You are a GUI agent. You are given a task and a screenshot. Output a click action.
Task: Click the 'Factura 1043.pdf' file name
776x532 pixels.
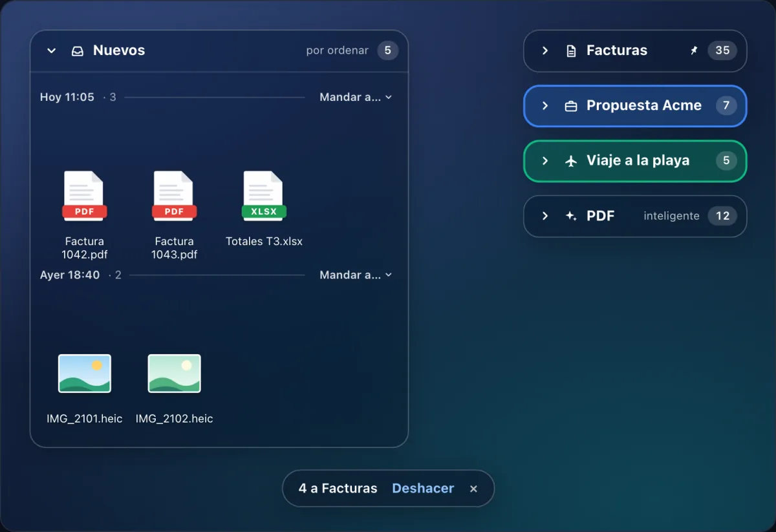click(175, 248)
